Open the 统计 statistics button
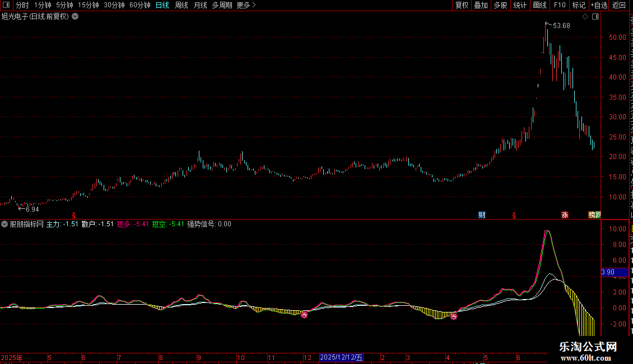The width and height of the screenshot is (633, 364). coord(520,5)
